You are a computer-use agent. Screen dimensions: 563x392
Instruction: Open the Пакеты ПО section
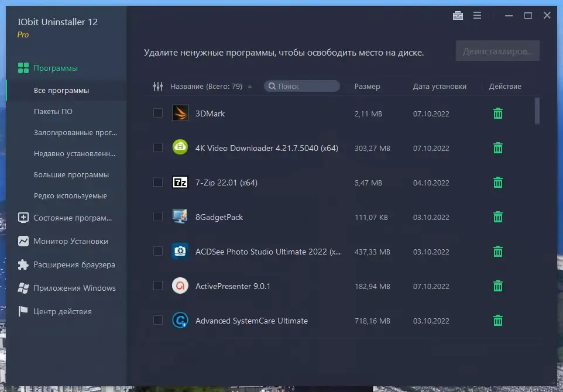pos(53,112)
